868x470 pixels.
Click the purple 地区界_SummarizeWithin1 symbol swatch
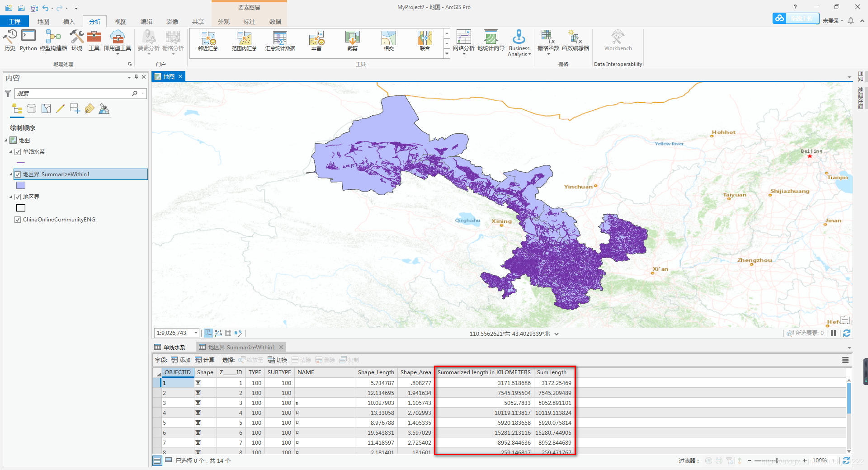click(x=21, y=185)
